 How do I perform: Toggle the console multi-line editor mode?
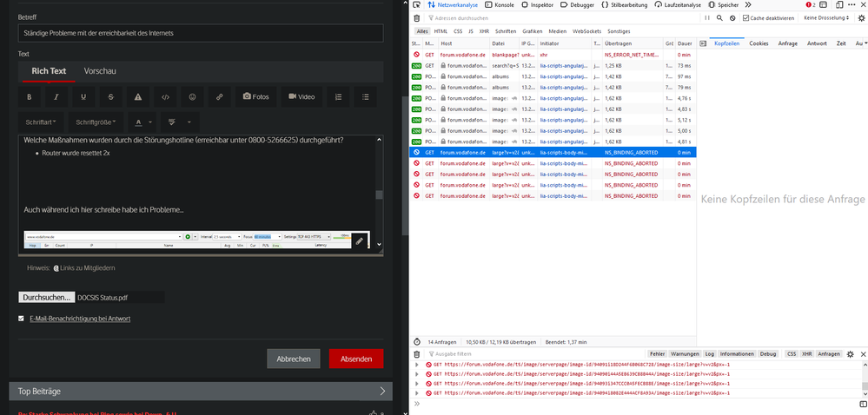(x=863, y=404)
